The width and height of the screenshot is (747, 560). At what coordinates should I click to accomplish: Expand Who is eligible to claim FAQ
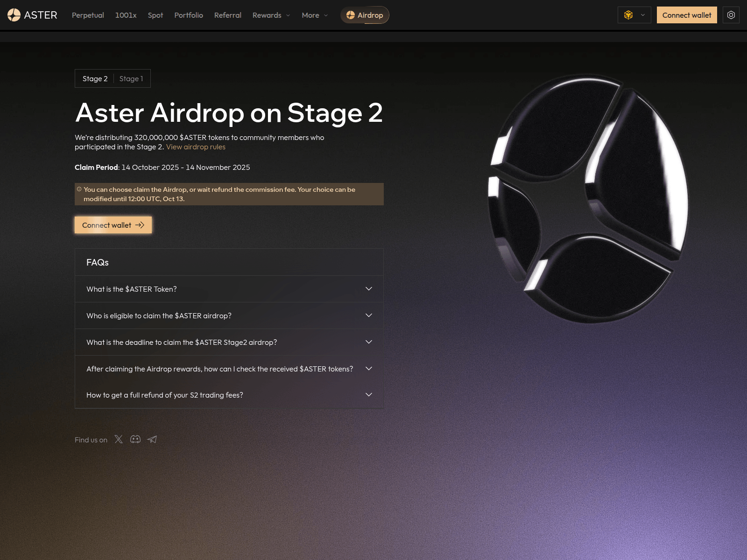point(229,315)
